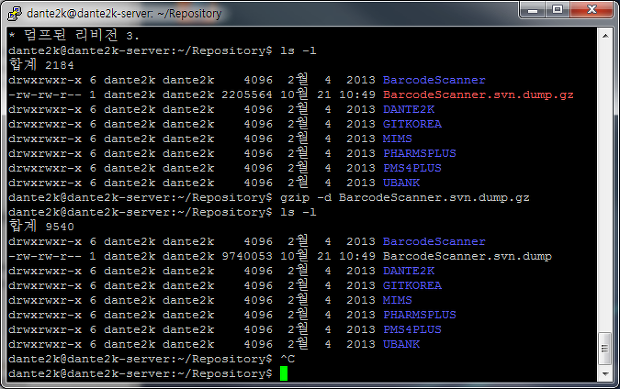The image size is (620, 389).
Task: Click the scrollbar down arrow
Action: click(605, 373)
